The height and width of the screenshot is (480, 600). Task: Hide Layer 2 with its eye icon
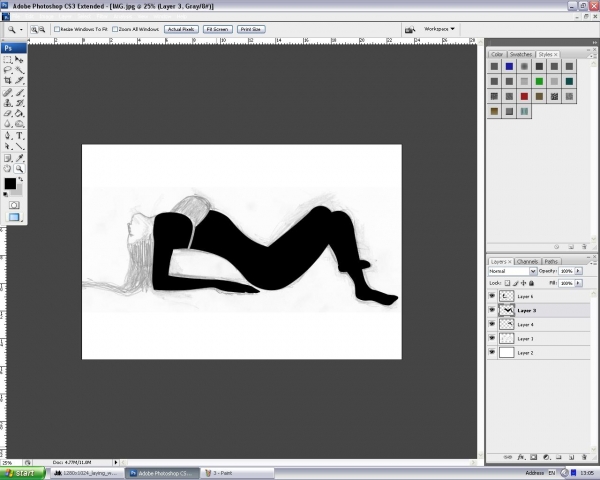tap(492, 353)
